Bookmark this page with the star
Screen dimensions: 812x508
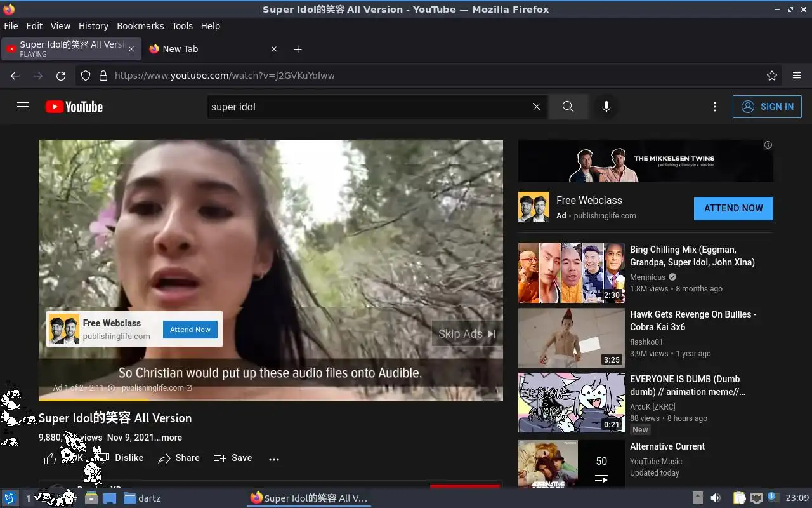point(772,76)
